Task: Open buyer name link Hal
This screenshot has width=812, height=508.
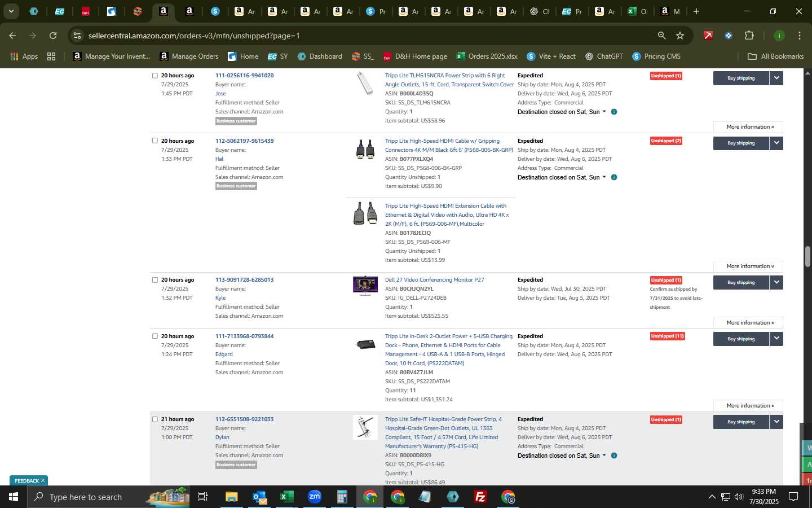Action: (219, 159)
